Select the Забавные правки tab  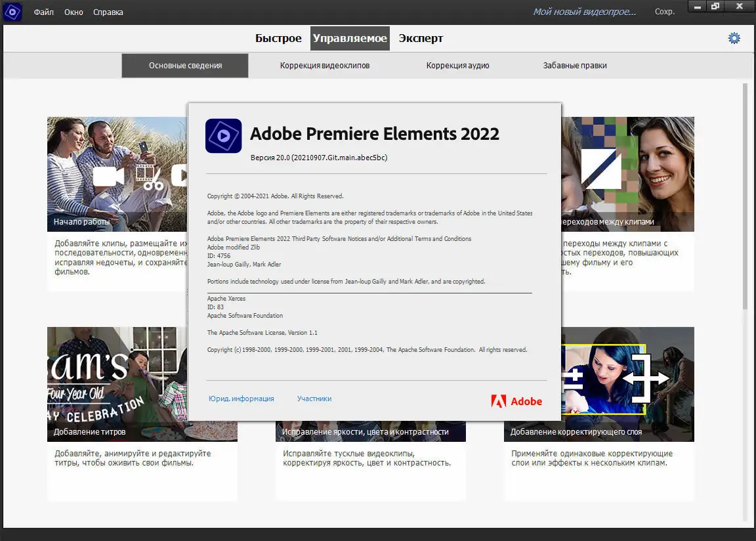click(575, 66)
